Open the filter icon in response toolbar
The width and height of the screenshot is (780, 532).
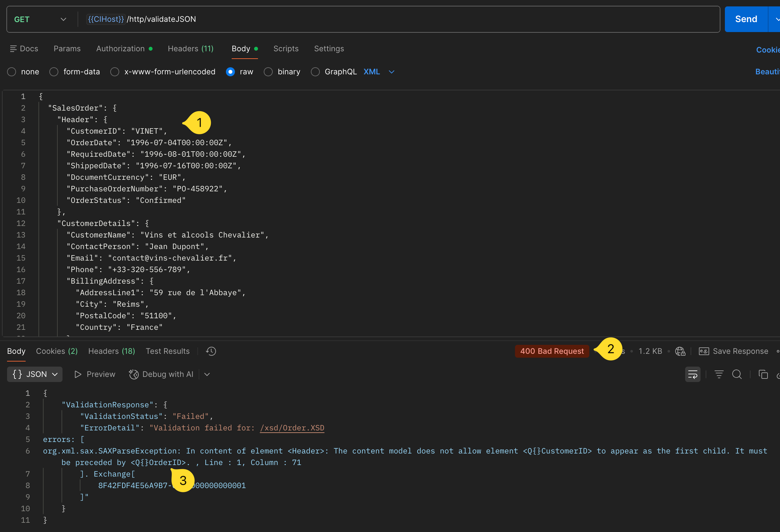pyautogui.click(x=718, y=374)
